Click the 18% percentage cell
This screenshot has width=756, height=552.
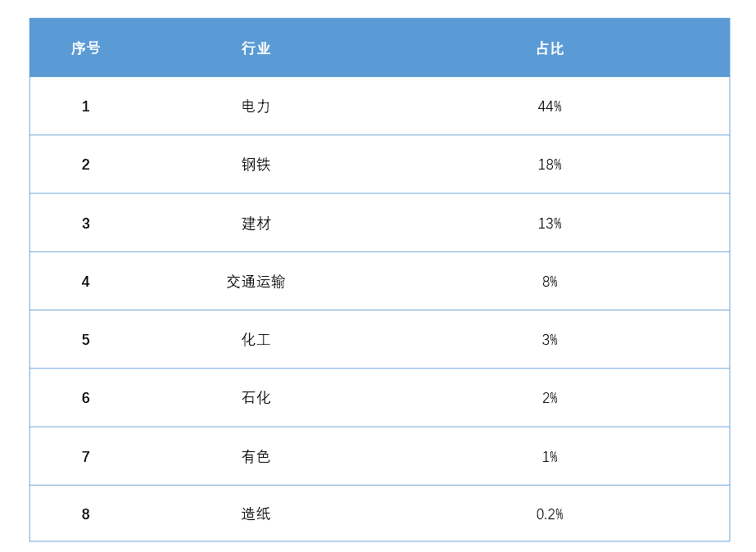pyautogui.click(x=550, y=165)
